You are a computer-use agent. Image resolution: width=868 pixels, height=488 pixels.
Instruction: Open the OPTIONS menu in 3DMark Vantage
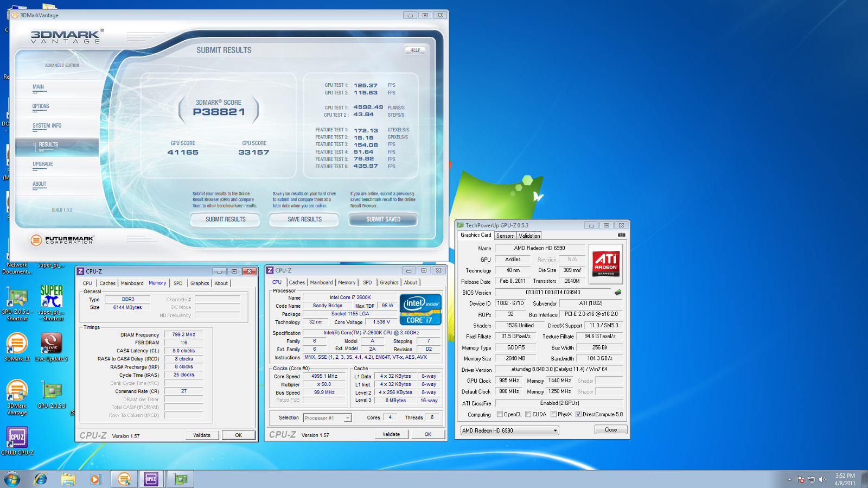pyautogui.click(x=41, y=106)
